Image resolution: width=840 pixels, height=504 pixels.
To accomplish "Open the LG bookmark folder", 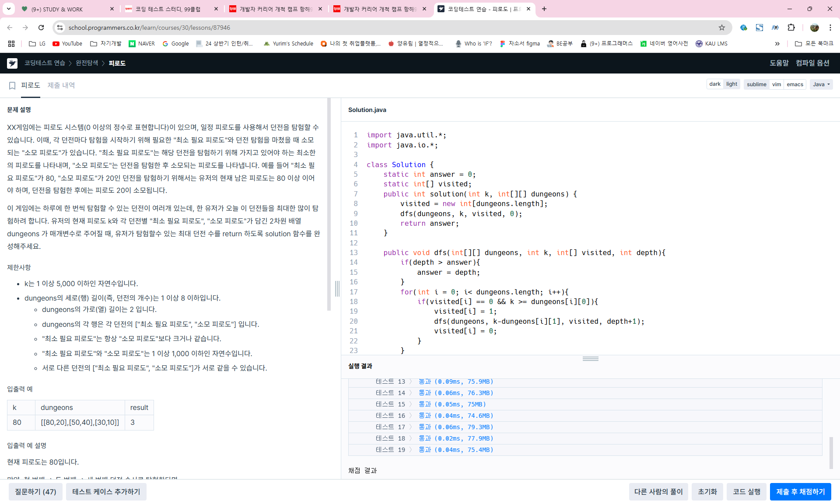I will point(37,44).
